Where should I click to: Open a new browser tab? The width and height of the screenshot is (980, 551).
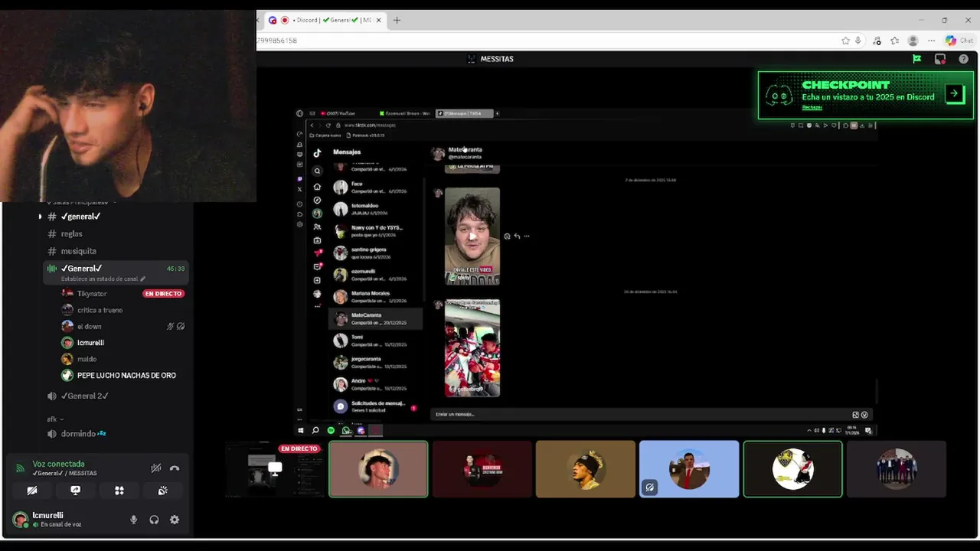click(x=397, y=20)
